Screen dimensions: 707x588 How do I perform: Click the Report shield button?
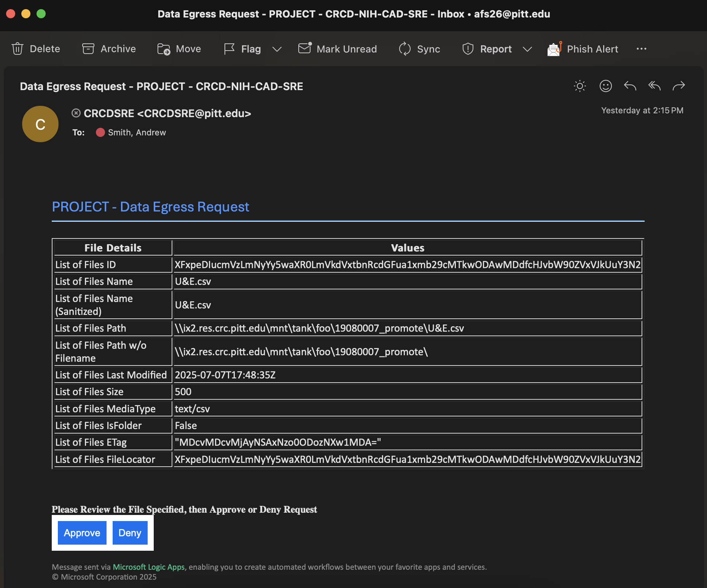tap(487, 49)
